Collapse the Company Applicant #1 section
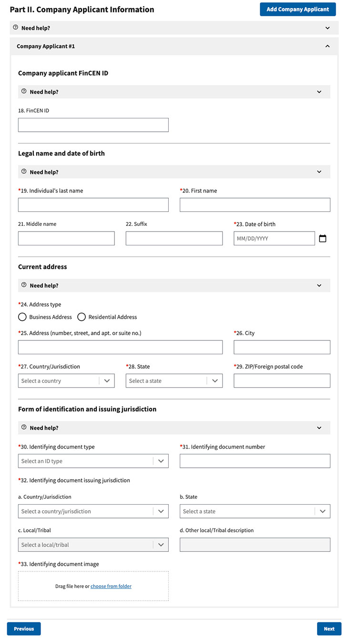This screenshot has height=644, width=348. [328, 46]
